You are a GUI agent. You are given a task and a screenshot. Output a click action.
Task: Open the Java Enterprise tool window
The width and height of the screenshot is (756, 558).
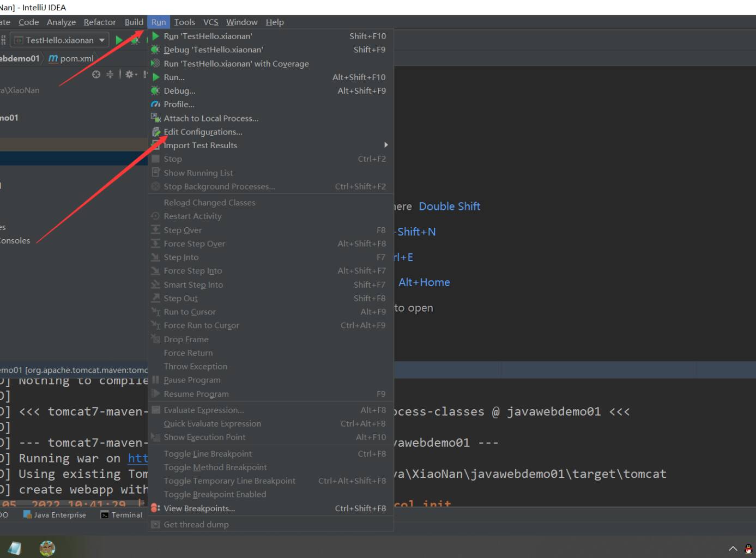[x=55, y=515]
